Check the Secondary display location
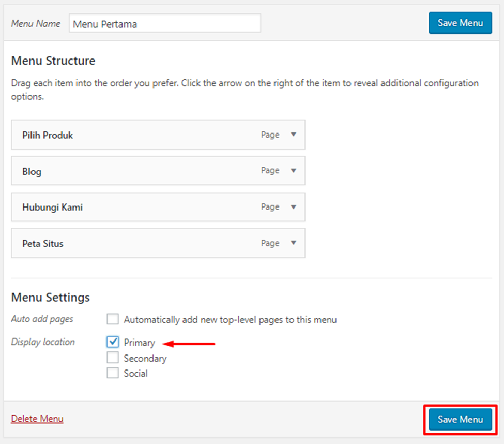 click(x=113, y=358)
